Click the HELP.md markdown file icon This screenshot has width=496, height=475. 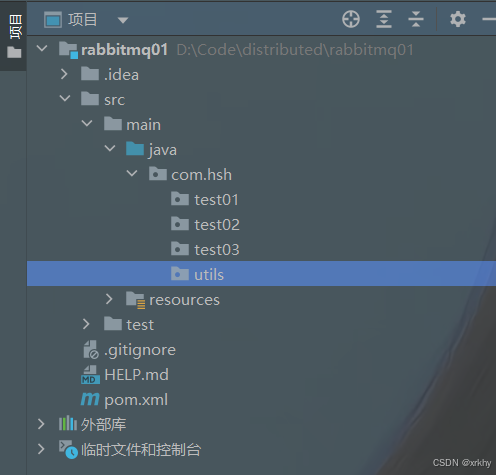coord(90,375)
